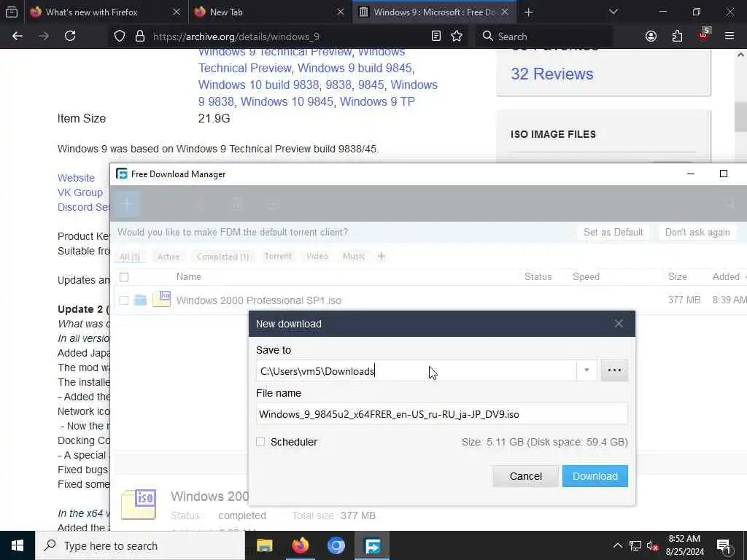Open the list all tabs chevron
The image size is (747, 560).
[613, 12]
